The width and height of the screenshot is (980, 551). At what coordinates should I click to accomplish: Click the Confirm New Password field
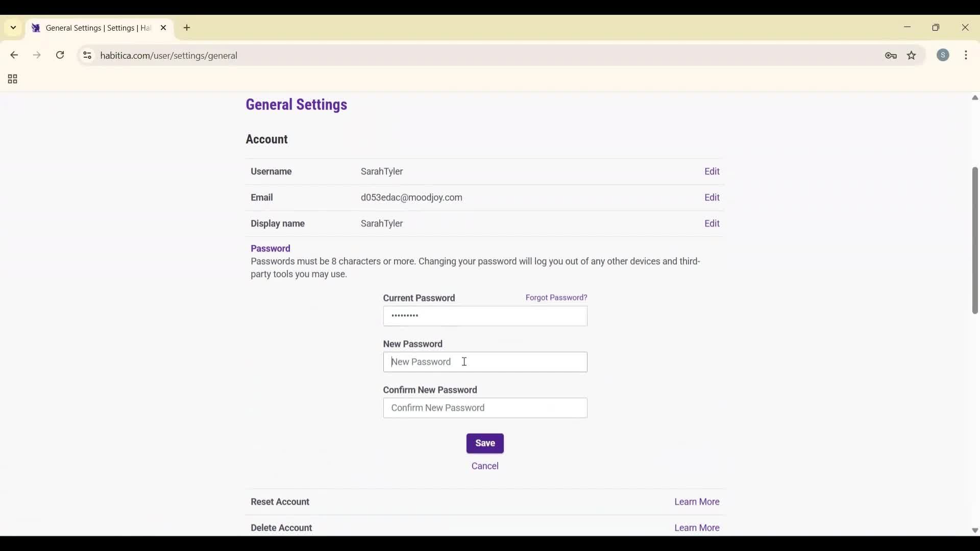tap(484, 408)
